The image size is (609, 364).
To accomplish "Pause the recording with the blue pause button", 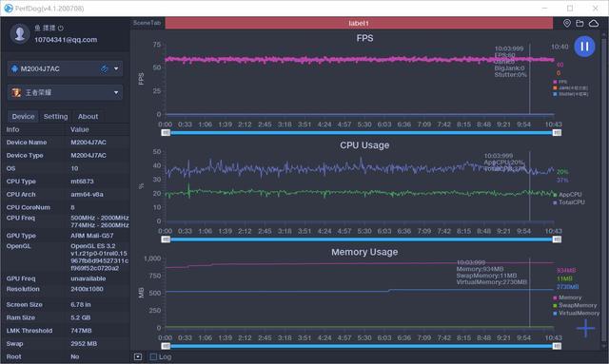I will coord(584,47).
